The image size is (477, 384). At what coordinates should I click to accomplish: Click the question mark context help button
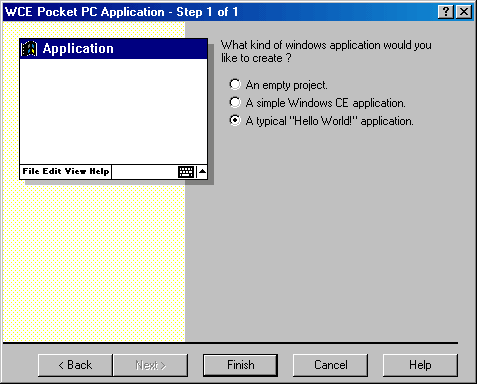click(446, 12)
